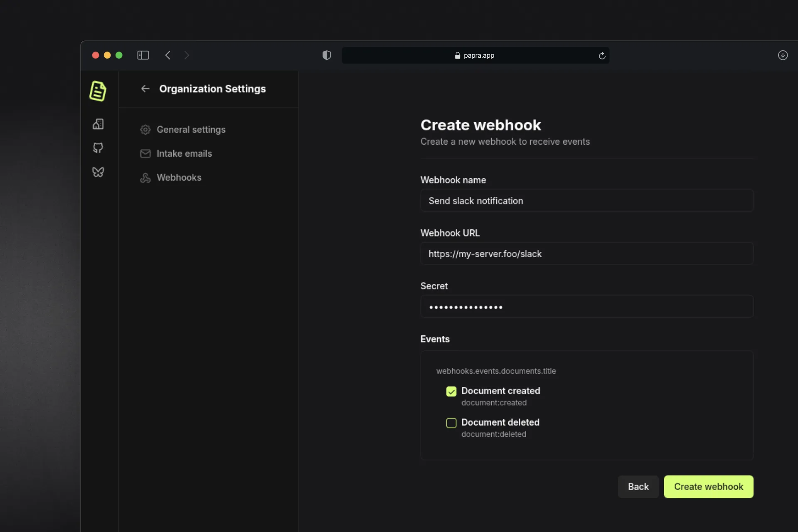Open the Bluesky butterfly icon
The height and width of the screenshot is (532, 798).
click(x=98, y=172)
